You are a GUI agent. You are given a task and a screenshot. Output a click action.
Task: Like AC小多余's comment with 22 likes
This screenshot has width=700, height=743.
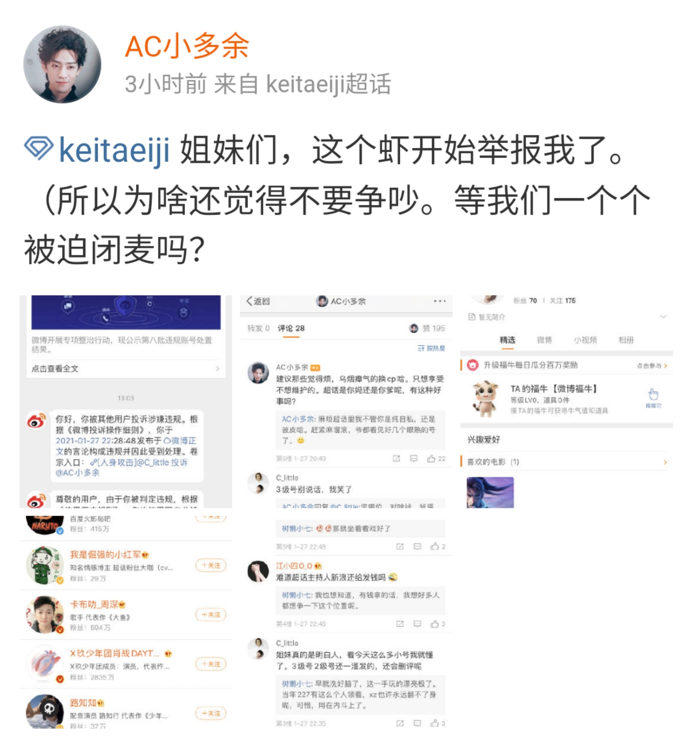tap(436, 459)
